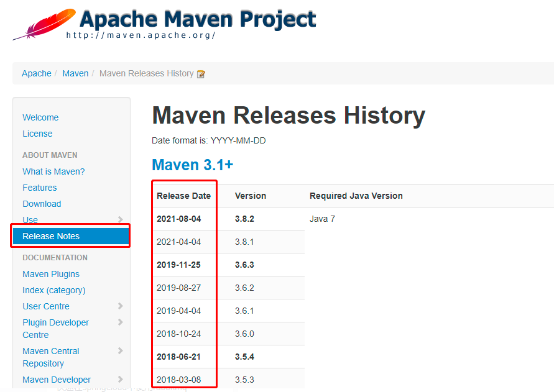Open User Centre link
Screen dimensions: 554x392
coord(46,306)
